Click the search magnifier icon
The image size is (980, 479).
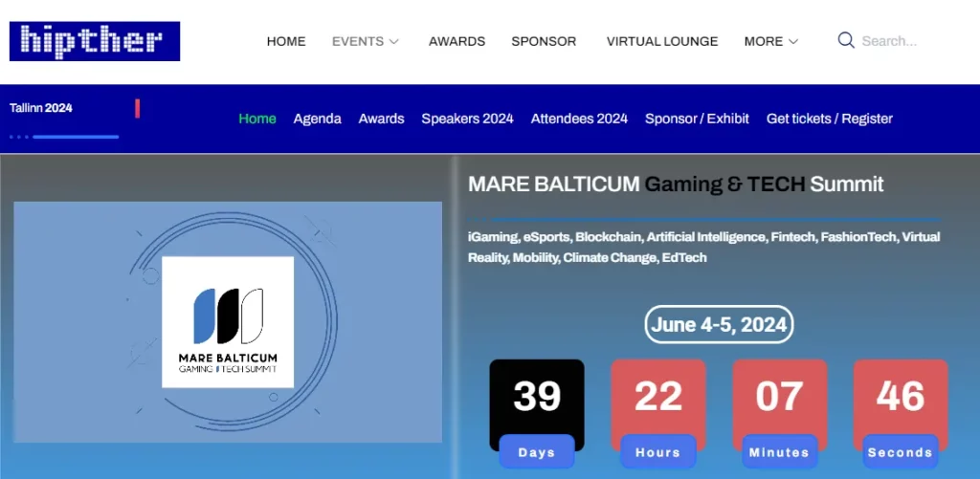click(x=845, y=40)
